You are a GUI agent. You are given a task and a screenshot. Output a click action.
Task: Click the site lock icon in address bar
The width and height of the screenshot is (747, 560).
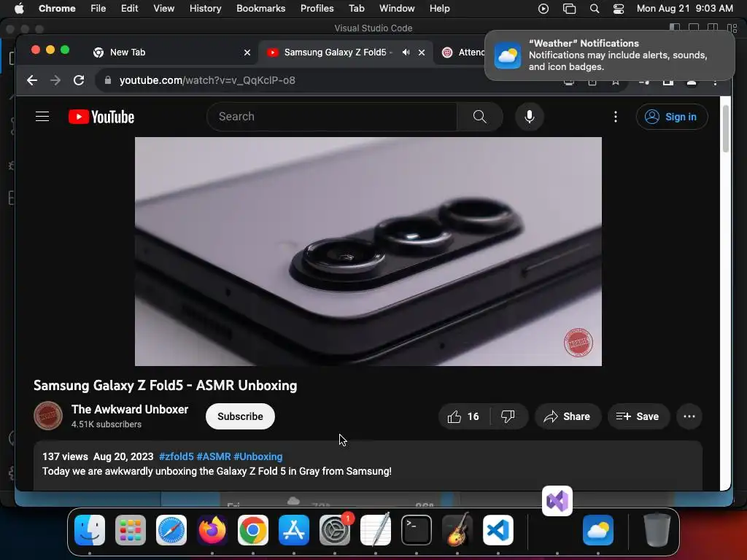(108, 80)
